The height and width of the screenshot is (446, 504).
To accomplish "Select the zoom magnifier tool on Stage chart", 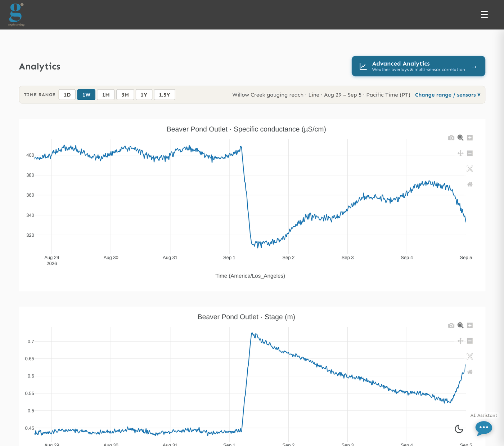I will (x=460, y=325).
